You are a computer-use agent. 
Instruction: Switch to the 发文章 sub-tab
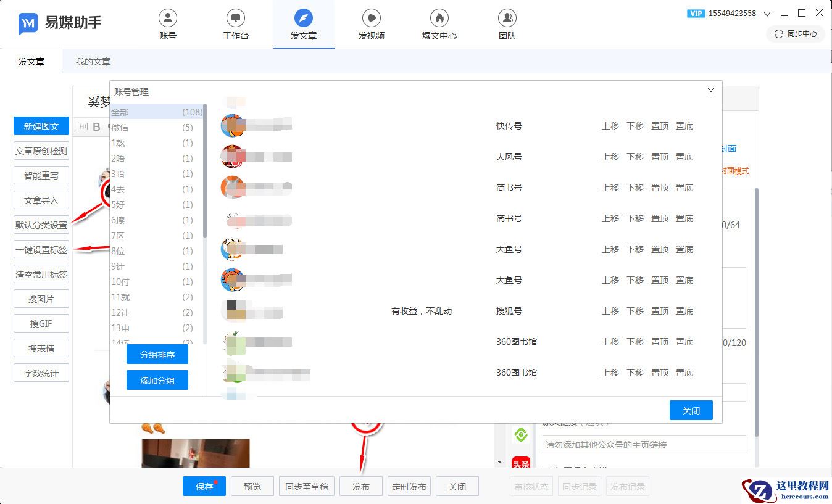(x=31, y=62)
